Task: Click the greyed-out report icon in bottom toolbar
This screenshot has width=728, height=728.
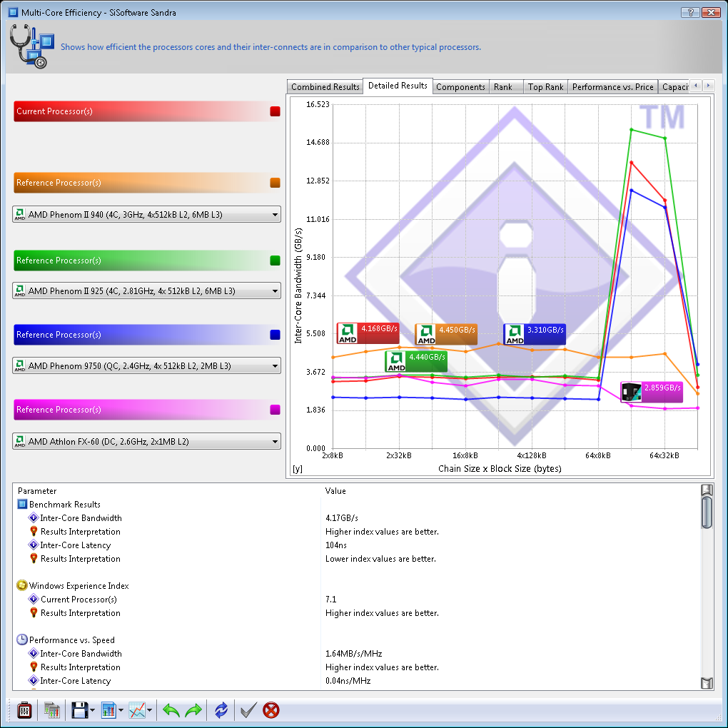Action: (52, 710)
